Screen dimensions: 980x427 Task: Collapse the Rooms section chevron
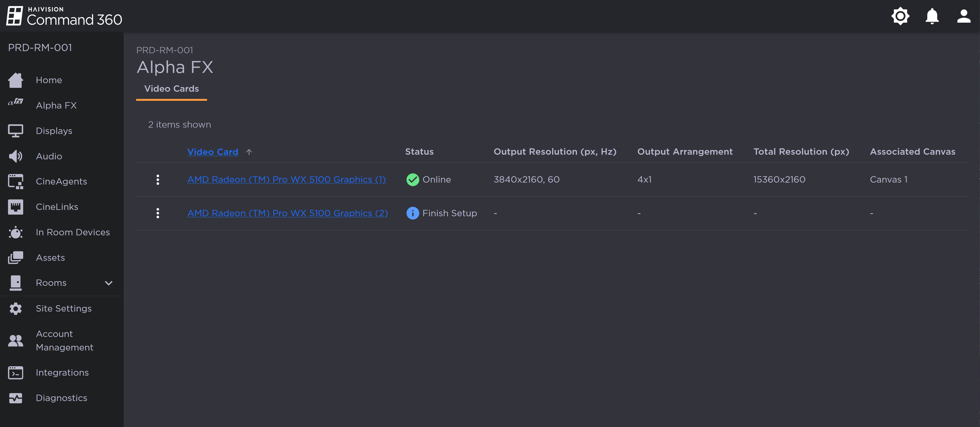108,283
